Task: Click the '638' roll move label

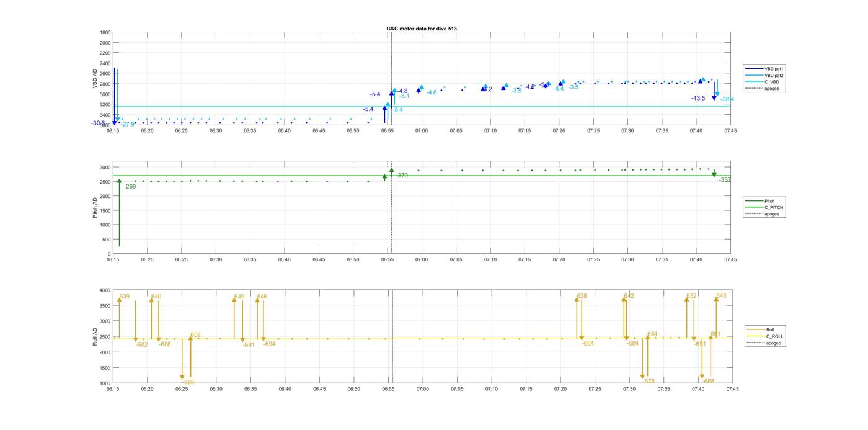Action: (582, 296)
